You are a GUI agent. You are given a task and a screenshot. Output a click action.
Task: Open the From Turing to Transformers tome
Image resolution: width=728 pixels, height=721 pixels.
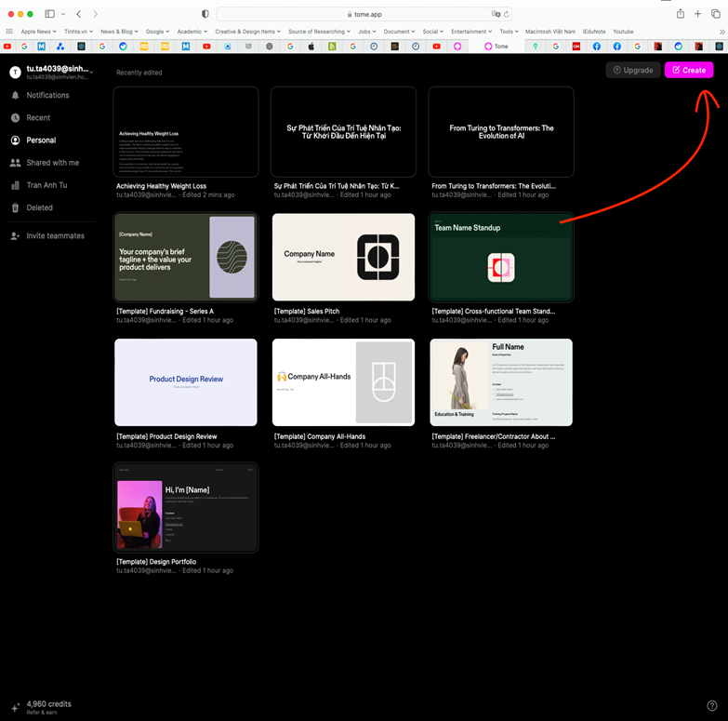[x=501, y=132]
